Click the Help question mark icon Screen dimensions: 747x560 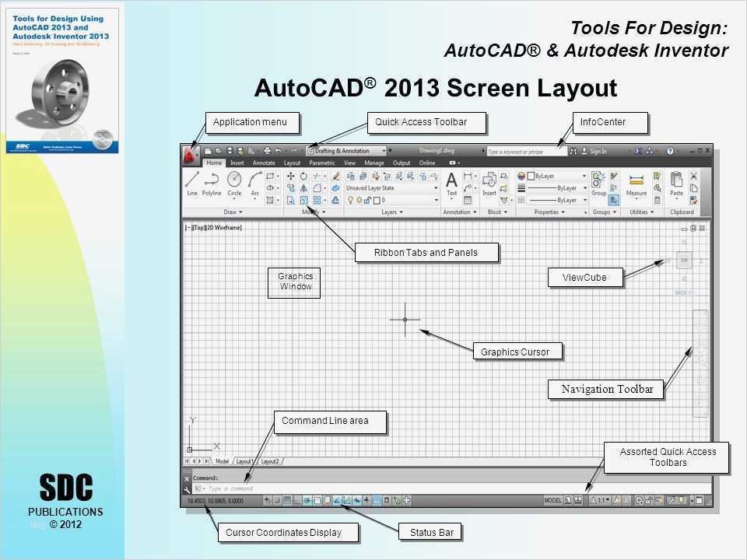pyautogui.click(x=670, y=151)
